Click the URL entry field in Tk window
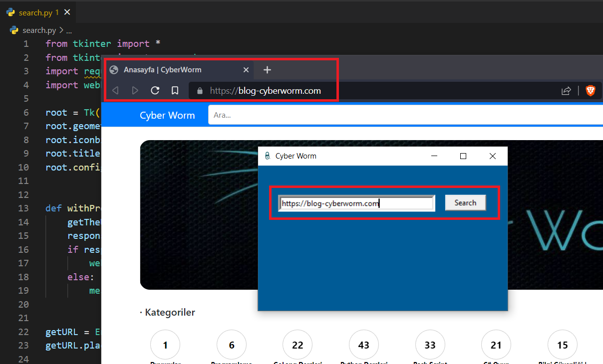Viewport: 603px width, 364px height. coord(356,203)
